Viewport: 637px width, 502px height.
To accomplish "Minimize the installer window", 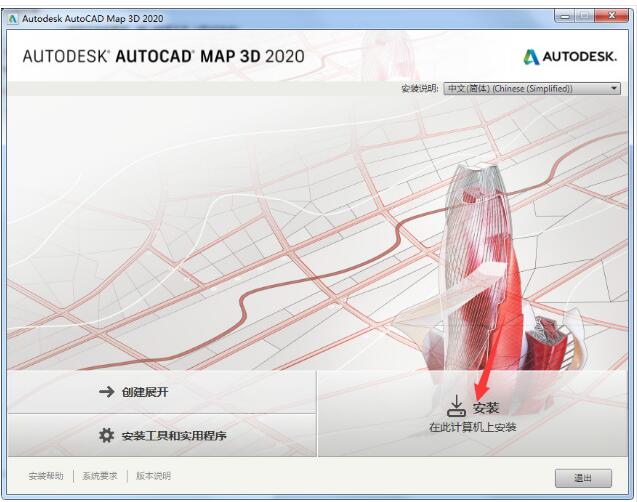I will [x=565, y=17].
